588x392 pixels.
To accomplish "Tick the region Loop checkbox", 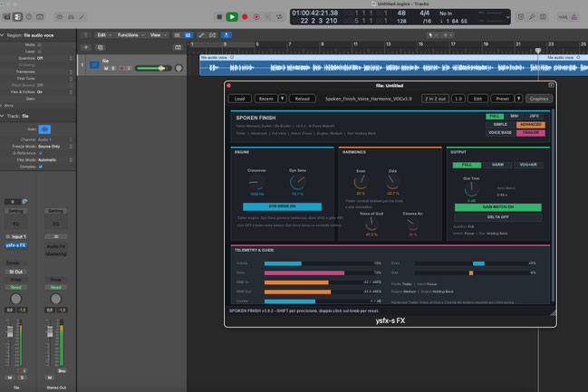I will (x=39, y=52).
